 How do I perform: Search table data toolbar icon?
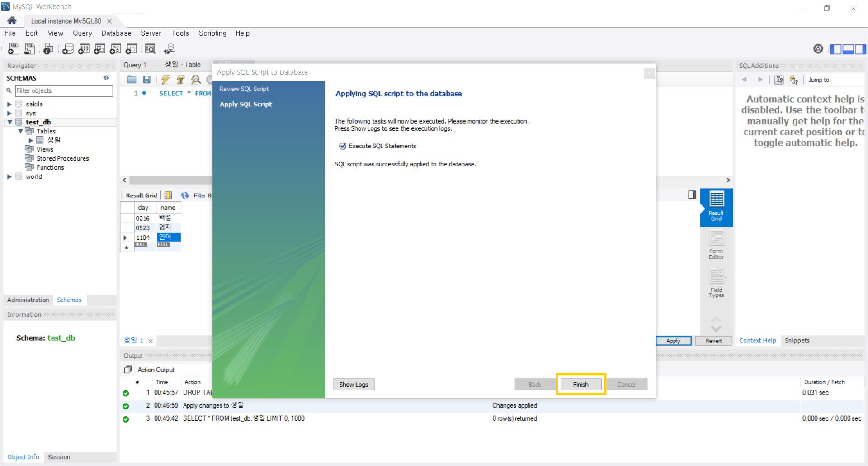click(150, 49)
